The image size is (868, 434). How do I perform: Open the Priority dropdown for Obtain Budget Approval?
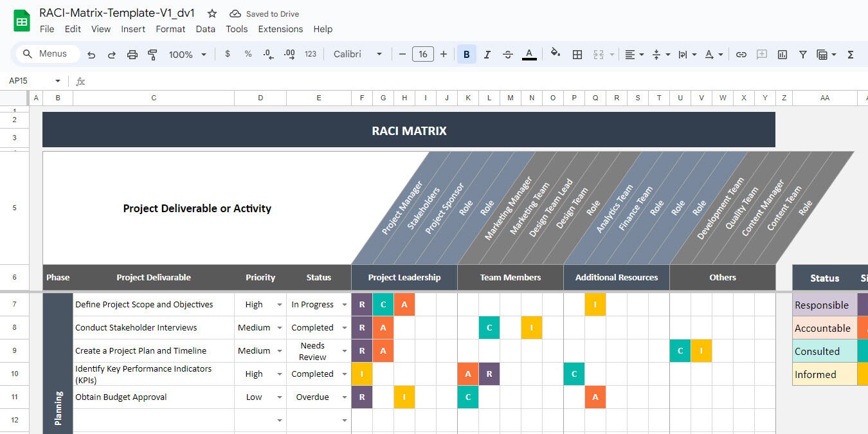pos(279,397)
